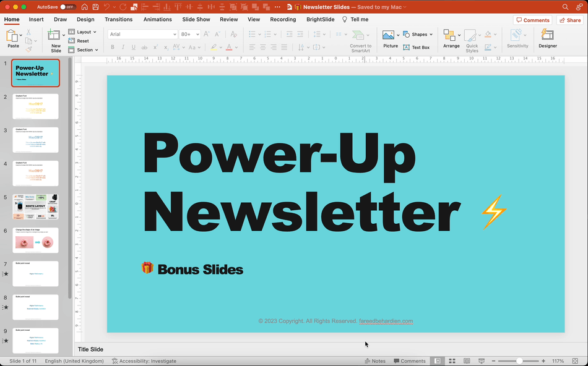Switch to the Animations ribbon tab
Image resolution: width=588 pixels, height=366 pixels.
(157, 19)
